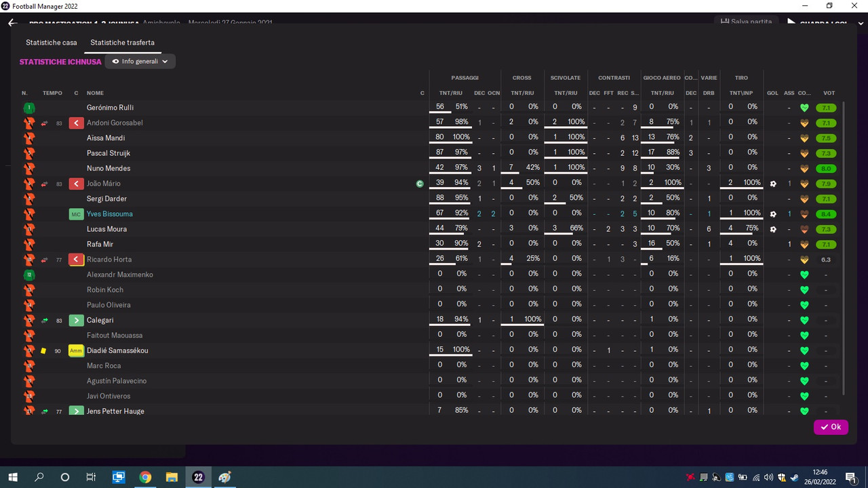Click yellow Amm badge for Diadié Samassékou

[x=76, y=350]
